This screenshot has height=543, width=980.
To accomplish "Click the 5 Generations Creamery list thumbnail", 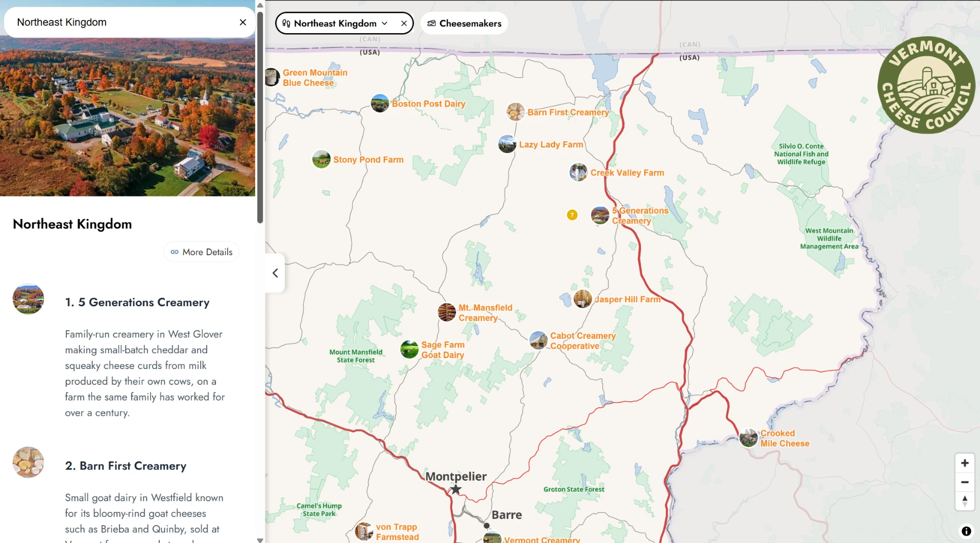I will pos(28,299).
